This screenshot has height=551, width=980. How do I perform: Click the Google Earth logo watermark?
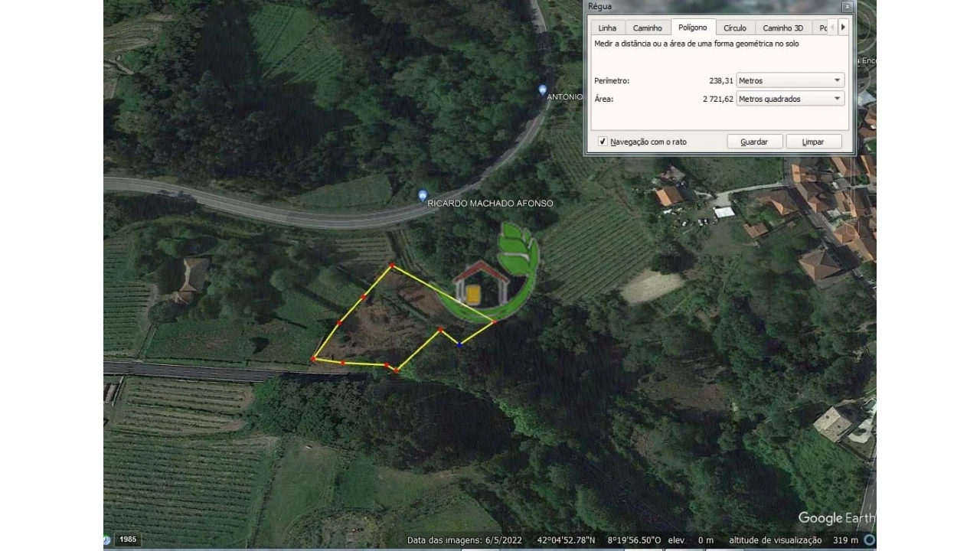pos(836,518)
